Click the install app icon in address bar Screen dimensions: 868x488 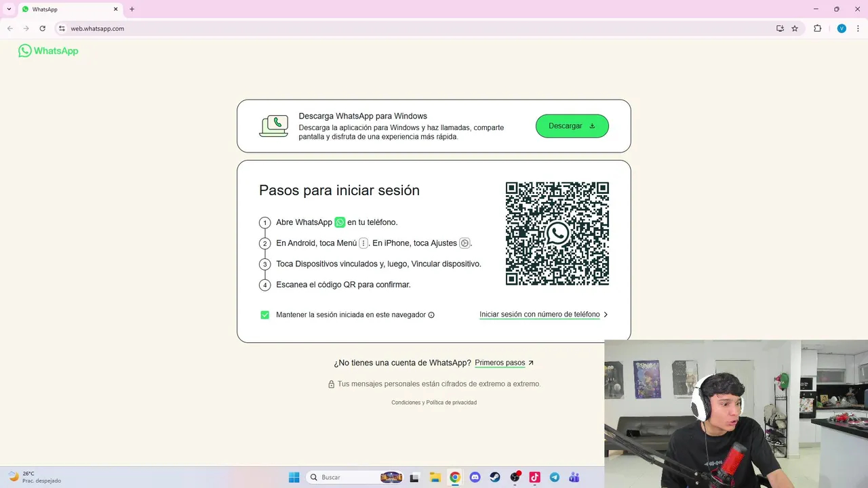(780, 28)
